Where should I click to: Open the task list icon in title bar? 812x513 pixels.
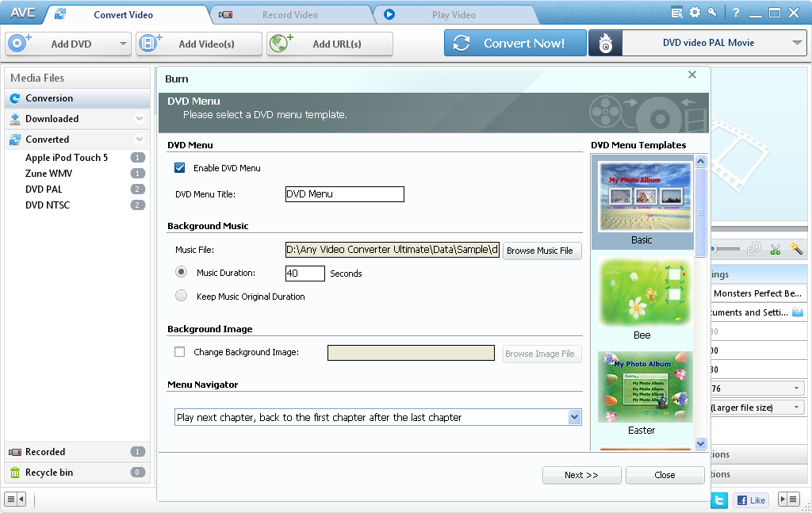[677, 13]
